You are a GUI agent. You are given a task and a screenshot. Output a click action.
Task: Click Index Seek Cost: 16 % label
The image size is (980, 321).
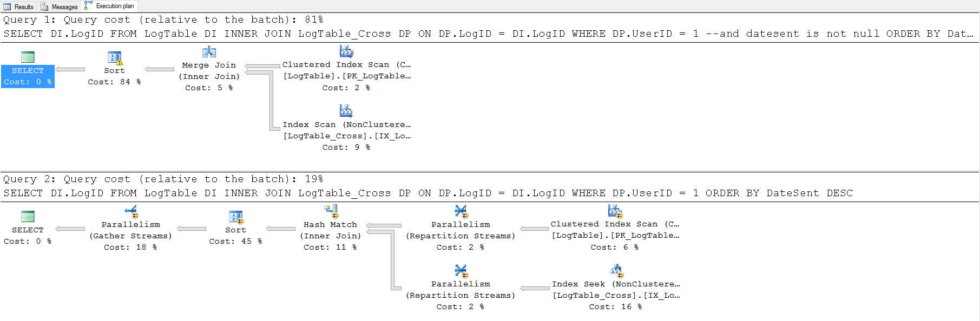(x=616, y=307)
